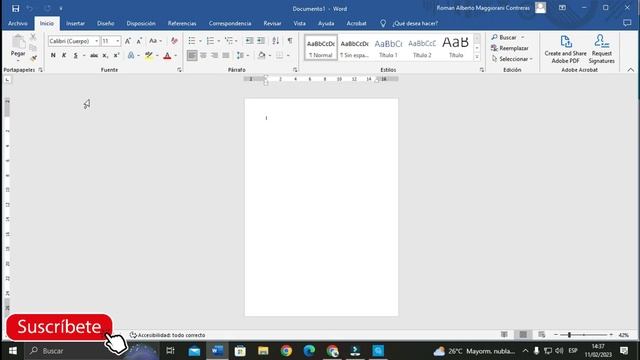Decrease font size with the smaller A icon
Image resolution: width=640 pixels, height=360 pixels.
(139, 41)
